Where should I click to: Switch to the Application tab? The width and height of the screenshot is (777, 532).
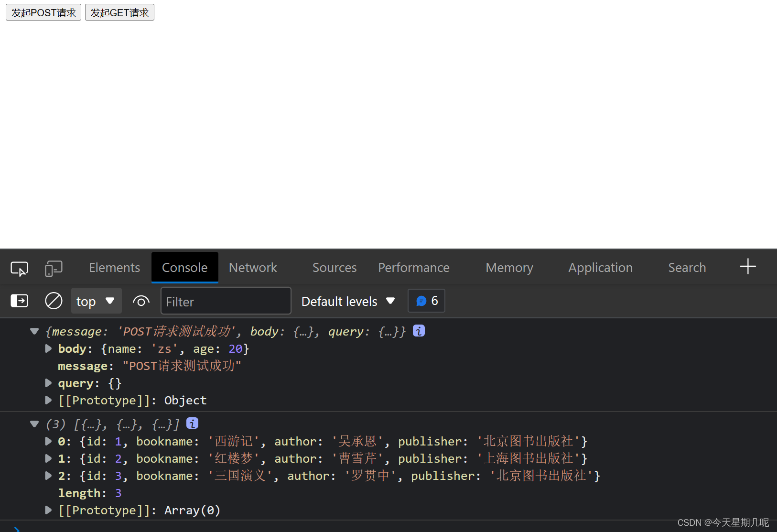600,267
